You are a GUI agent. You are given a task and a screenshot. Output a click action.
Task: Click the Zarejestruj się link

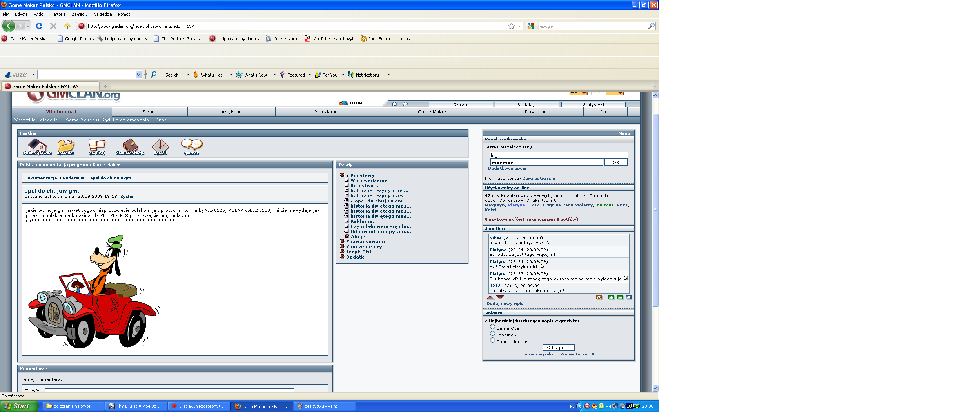(x=539, y=178)
